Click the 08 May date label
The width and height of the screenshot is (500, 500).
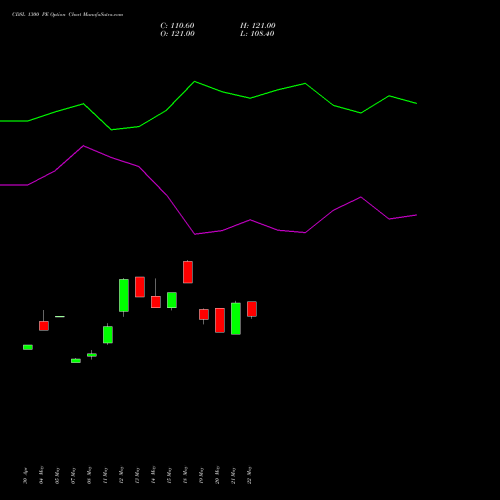click(89, 476)
